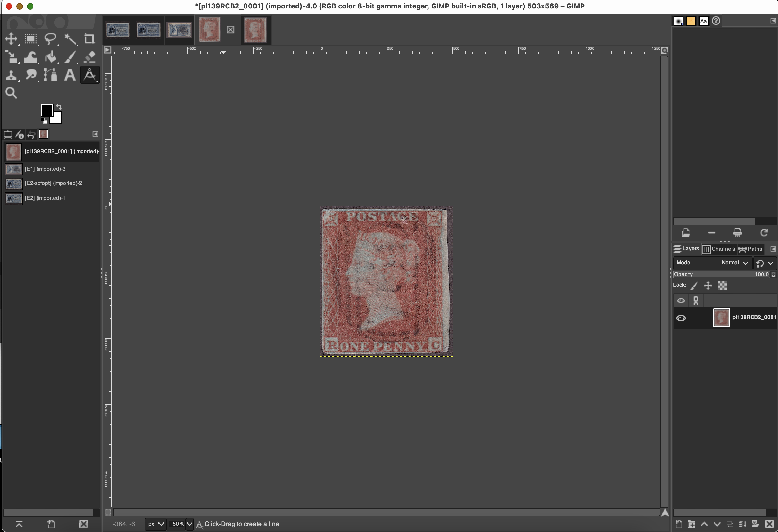Open the px unit dropdown
Image resolution: width=778 pixels, height=532 pixels.
[x=156, y=524]
